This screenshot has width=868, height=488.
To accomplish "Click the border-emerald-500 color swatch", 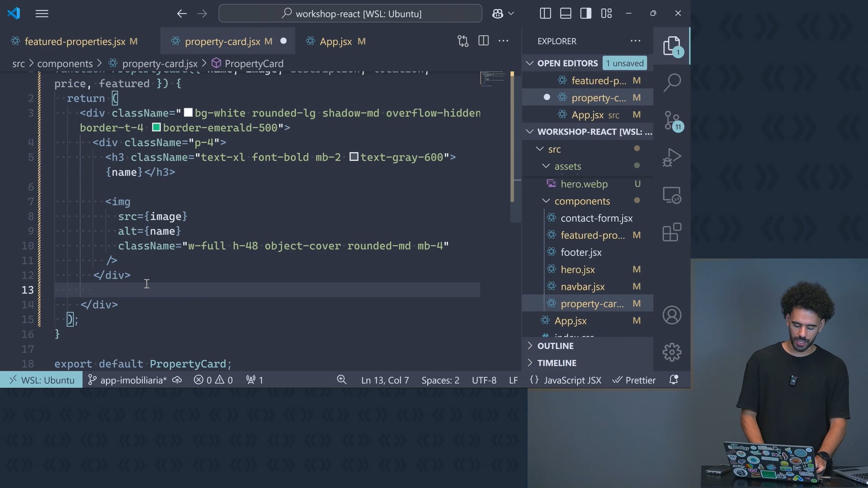I will [156, 127].
